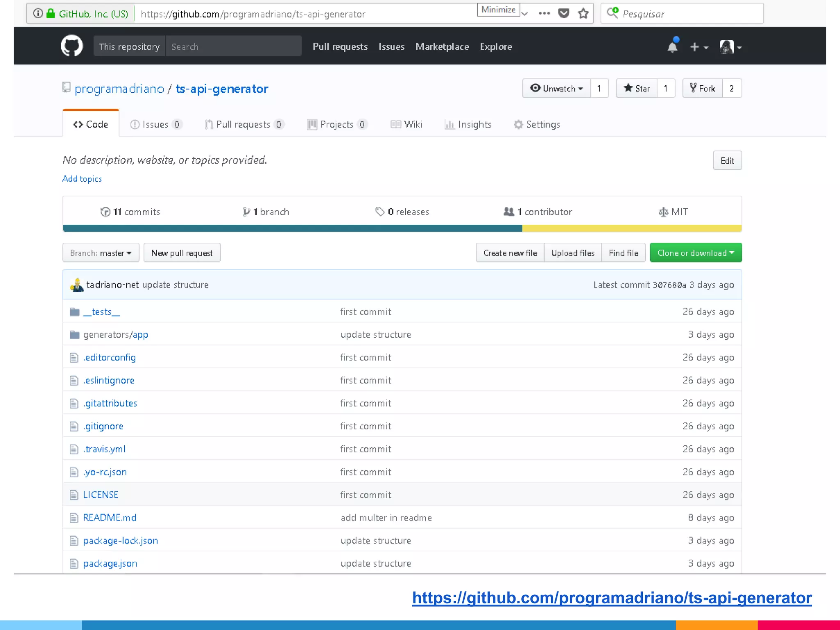Open the 1 contributor page
Viewport: 840px width, 630px height.
[538, 212]
